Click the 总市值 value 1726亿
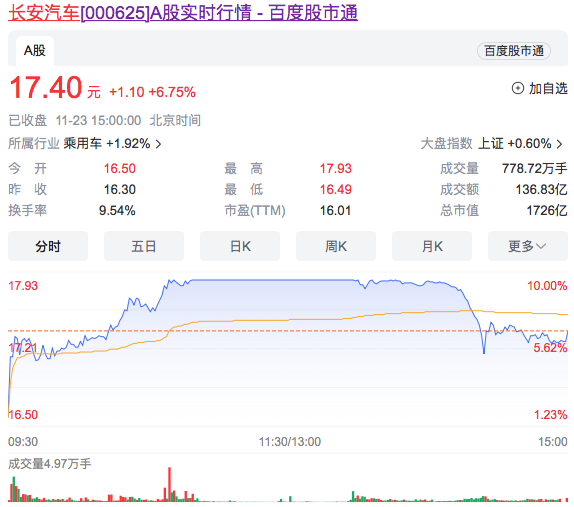The height and width of the screenshot is (507, 574). pos(547,210)
